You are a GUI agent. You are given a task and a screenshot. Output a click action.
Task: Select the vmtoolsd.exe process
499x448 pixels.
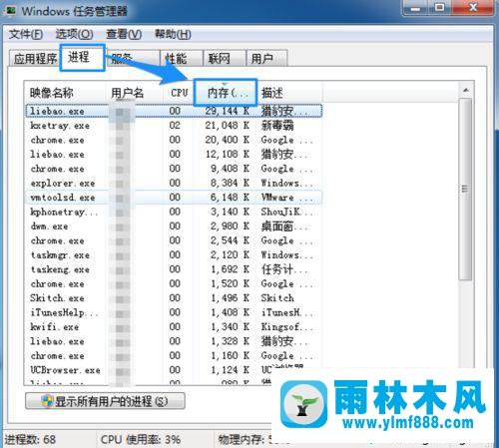[x=174, y=198]
